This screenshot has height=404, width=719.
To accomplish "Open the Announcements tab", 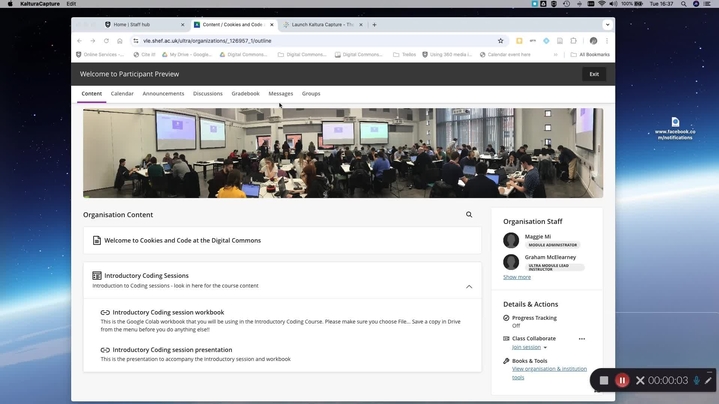I will 163,94.
